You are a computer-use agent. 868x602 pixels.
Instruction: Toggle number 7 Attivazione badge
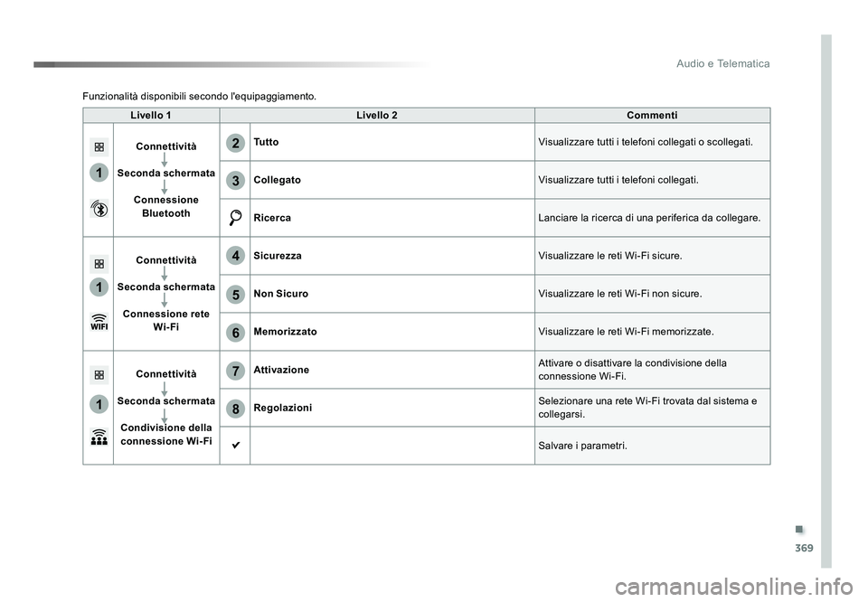point(235,371)
